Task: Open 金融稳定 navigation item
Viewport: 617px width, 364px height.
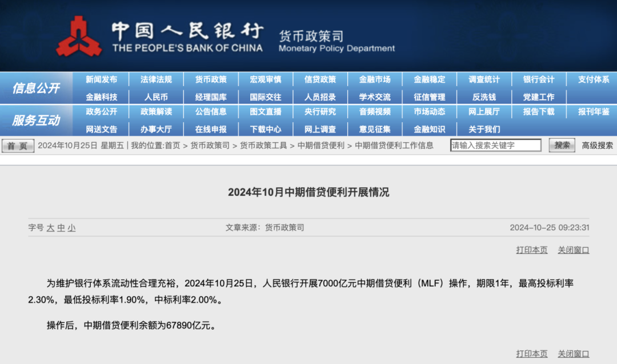Action: click(x=430, y=79)
